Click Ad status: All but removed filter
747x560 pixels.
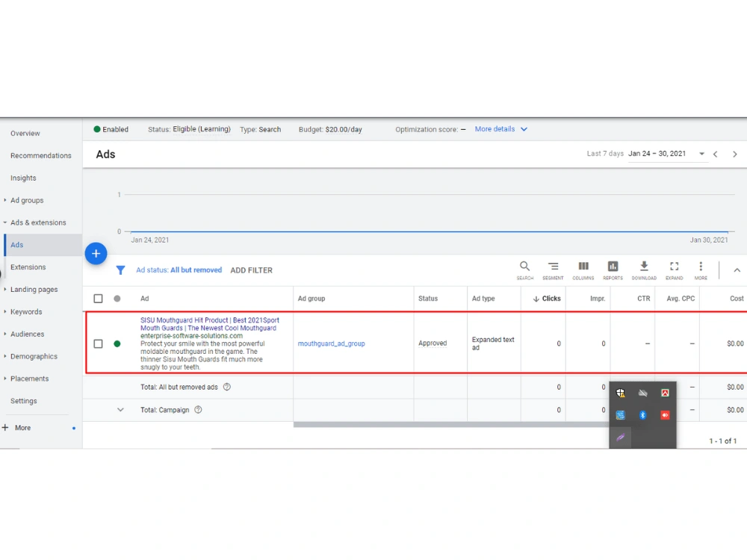(x=179, y=270)
